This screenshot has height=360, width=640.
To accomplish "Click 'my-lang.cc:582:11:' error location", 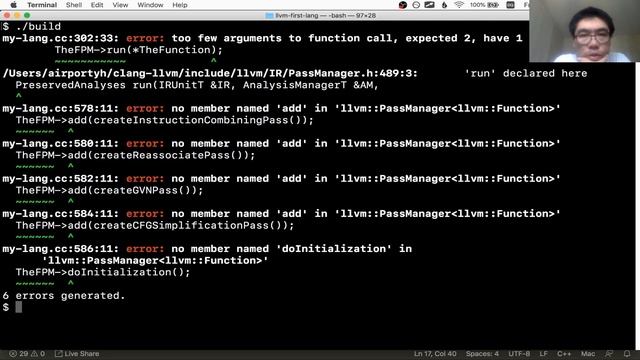I will click(x=60, y=179).
